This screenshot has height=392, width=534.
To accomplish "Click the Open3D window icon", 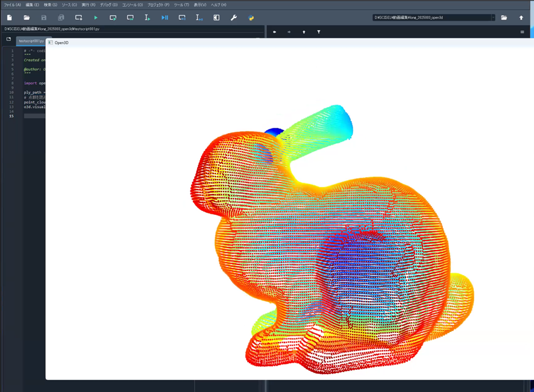I will 51,43.
